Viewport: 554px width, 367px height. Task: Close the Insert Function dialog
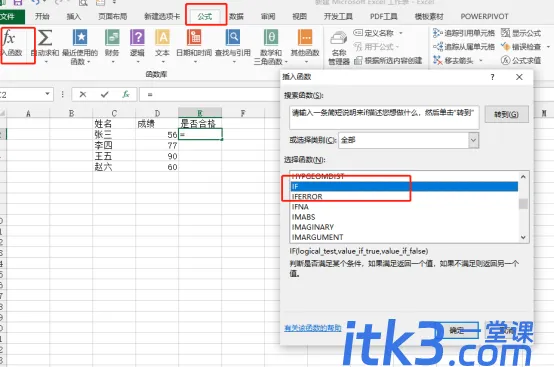[x=519, y=77]
